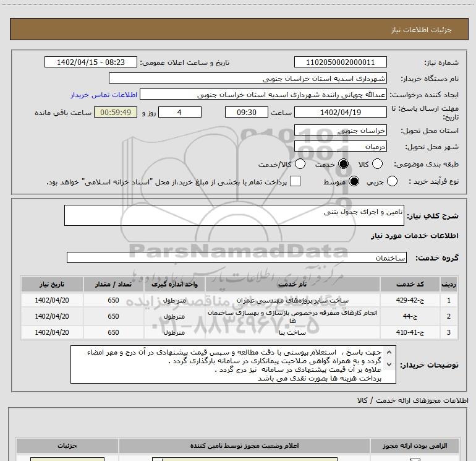
Task: Click service code ج-41-410
Action: [410, 332]
